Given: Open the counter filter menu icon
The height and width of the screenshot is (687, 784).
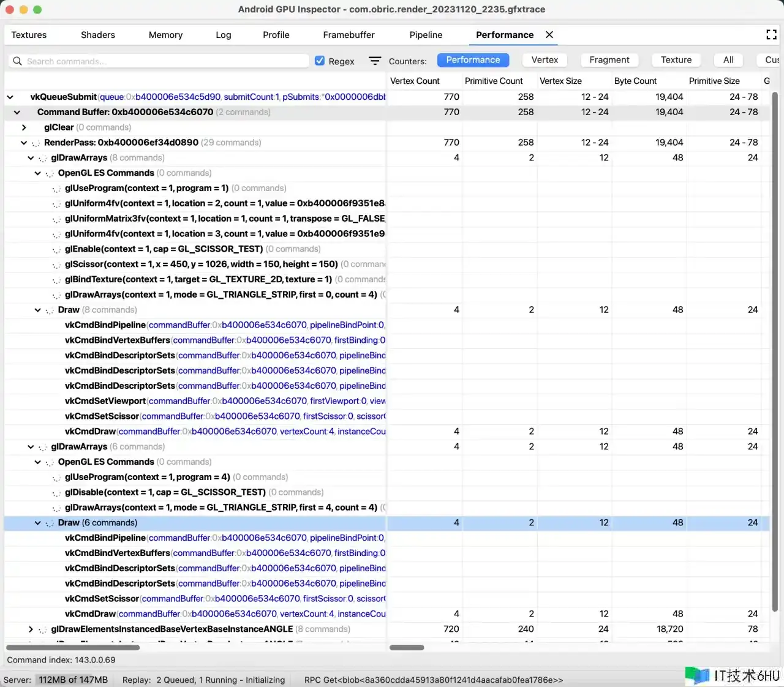Looking at the screenshot, I should 375,61.
